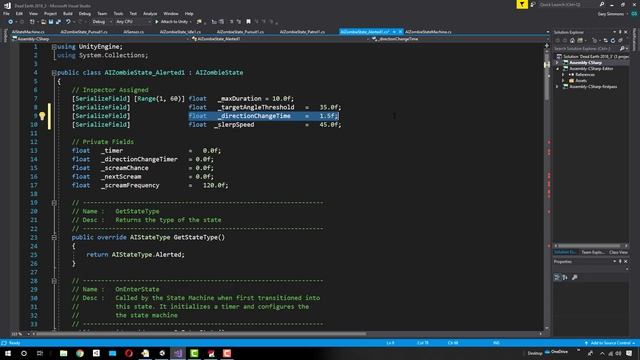Viewport: 640px width, 360px height.
Task: Open the Tools menu
Action: [118, 13]
